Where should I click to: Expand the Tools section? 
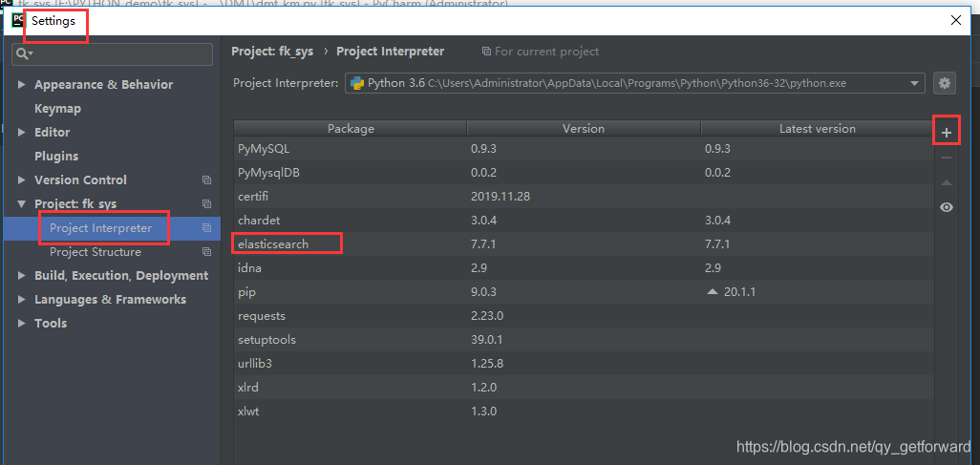coord(22,323)
